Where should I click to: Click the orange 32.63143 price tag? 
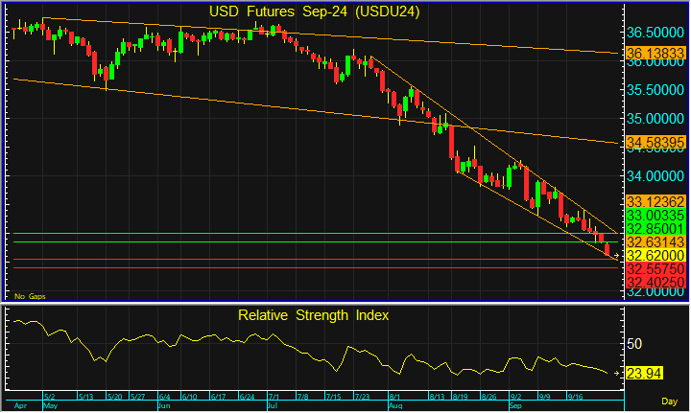[x=654, y=242]
